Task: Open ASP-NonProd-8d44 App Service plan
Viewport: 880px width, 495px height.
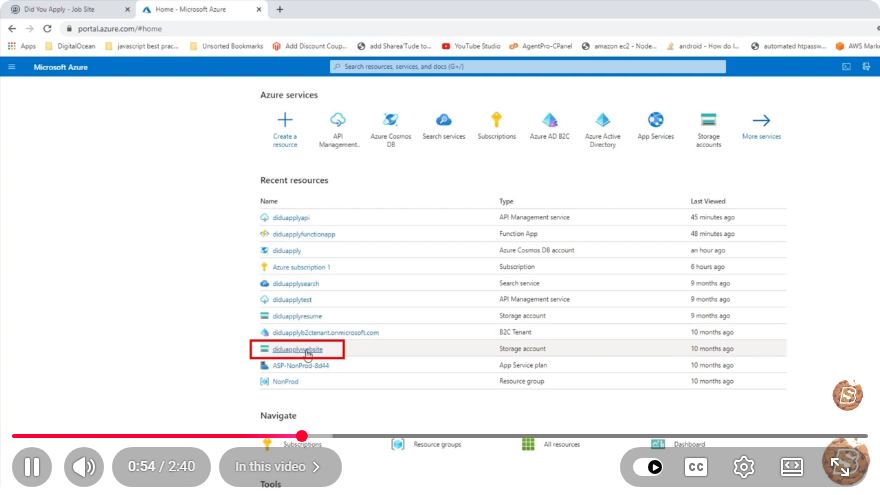Action: pos(301,365)
